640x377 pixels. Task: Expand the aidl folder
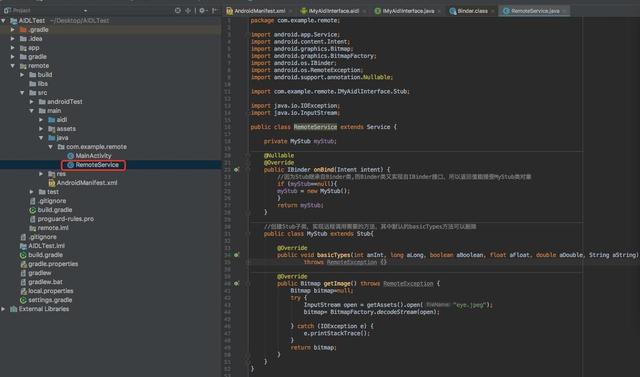tap(41, 120)
